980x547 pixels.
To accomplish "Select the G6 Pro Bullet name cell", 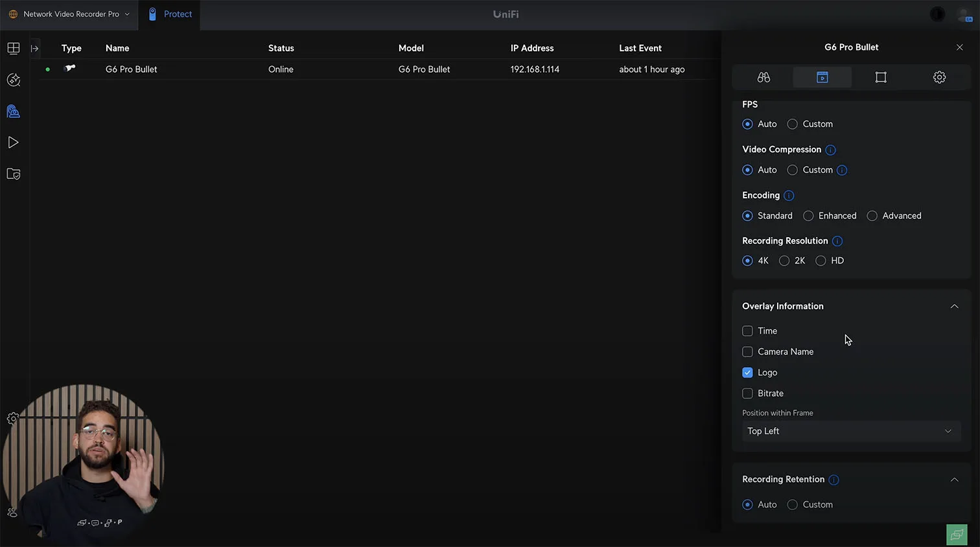I will point(132,69).
